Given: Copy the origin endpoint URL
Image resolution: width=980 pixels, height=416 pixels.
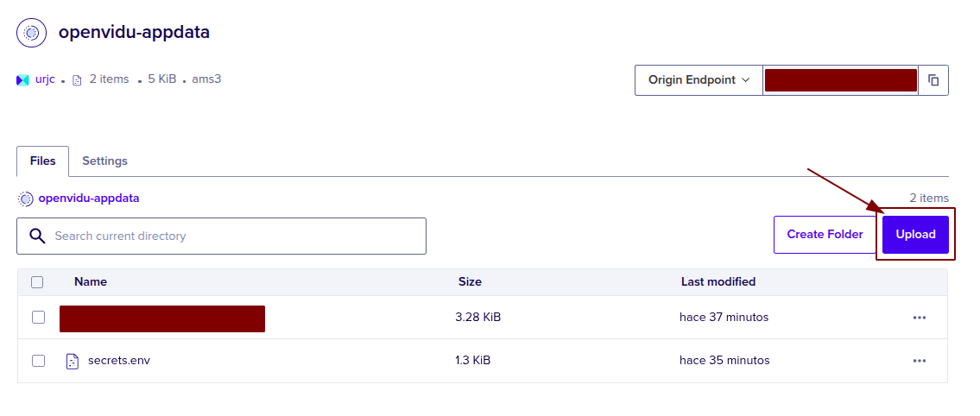Looking at the screenshot, I should click(x=933, y=80).
